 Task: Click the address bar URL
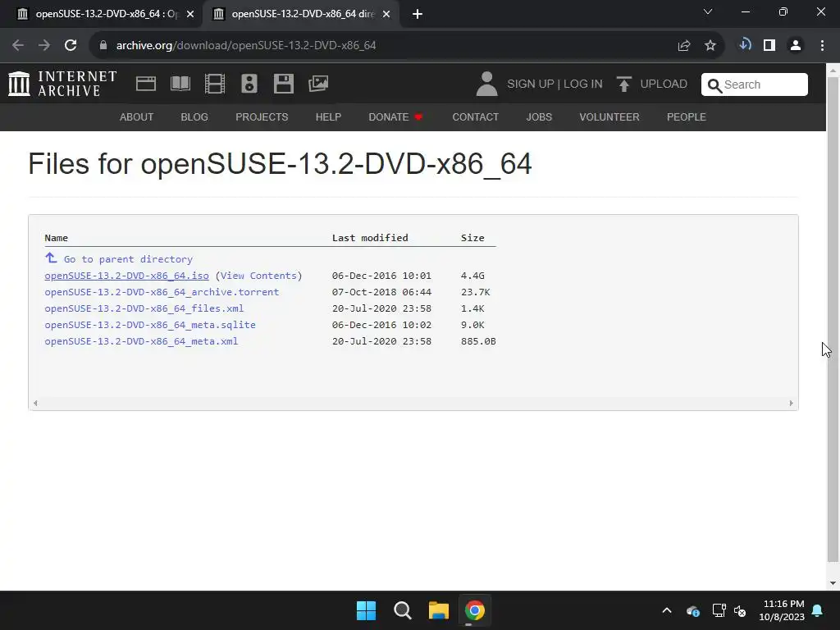tap(246, 46)
